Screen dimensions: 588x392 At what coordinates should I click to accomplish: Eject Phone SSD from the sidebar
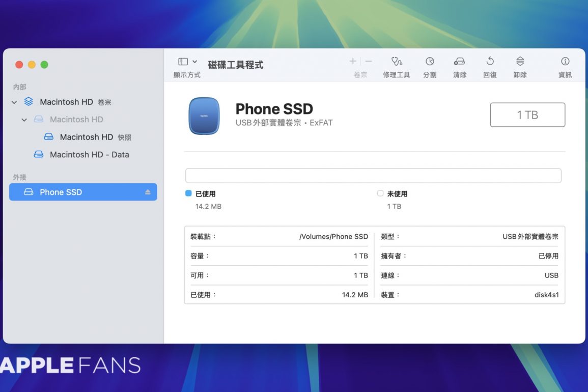click(148, 192)
